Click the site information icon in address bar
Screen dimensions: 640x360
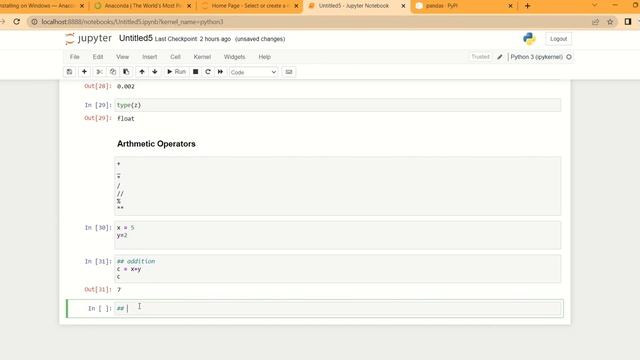tap(34, 22)
